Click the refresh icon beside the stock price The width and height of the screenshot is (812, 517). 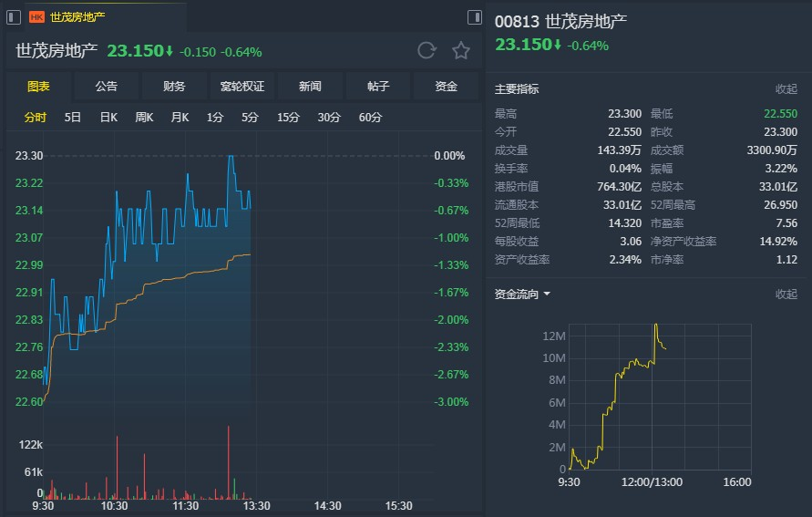(427, 51)
